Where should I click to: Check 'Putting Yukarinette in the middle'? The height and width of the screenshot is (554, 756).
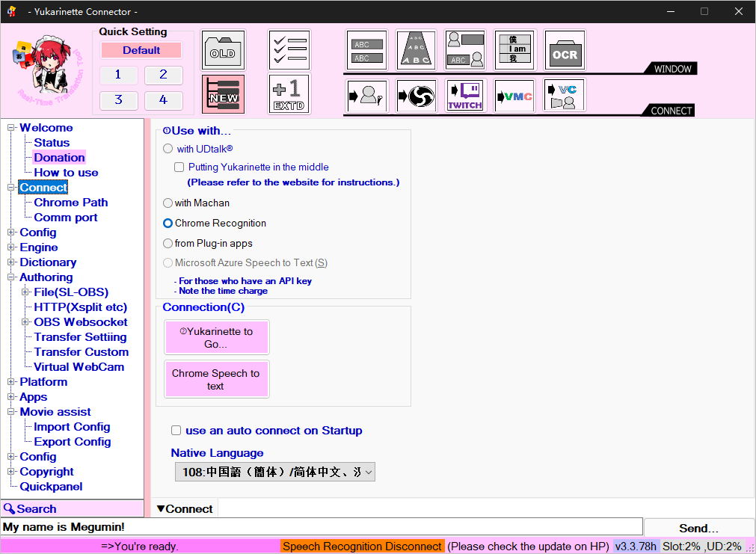(179, 167)
